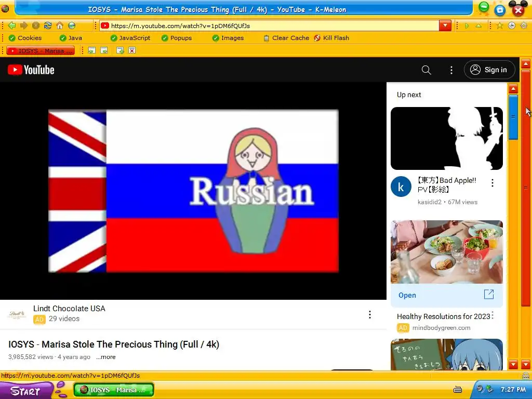Click outer page scrollbar up arrow
Viewport: 532px width, 399px height.
526,63
